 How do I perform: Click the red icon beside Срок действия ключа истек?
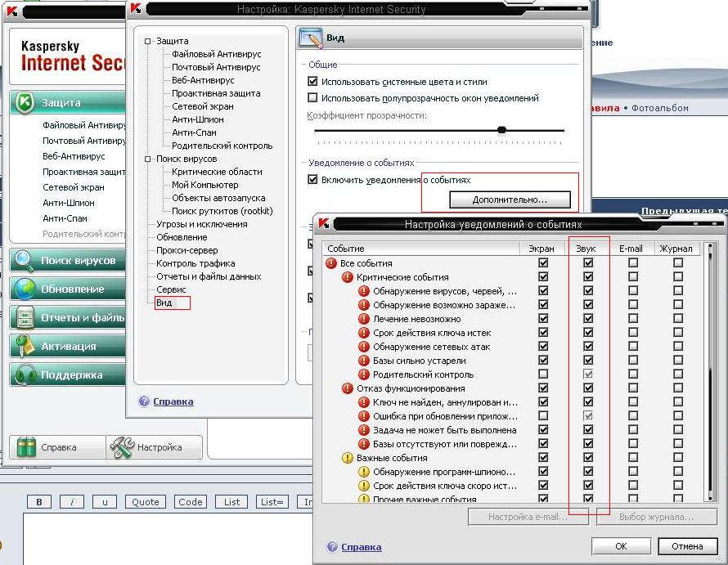(363, 333)
